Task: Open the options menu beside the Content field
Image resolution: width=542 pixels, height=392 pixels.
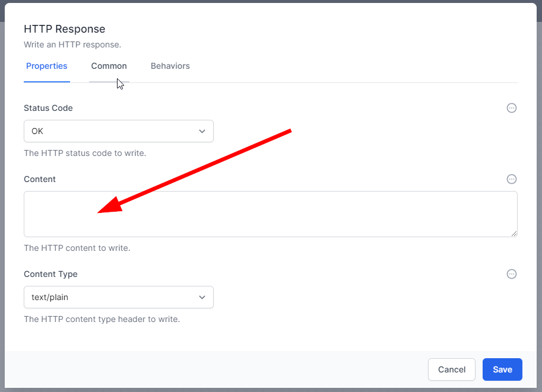Action: [511, 179]
